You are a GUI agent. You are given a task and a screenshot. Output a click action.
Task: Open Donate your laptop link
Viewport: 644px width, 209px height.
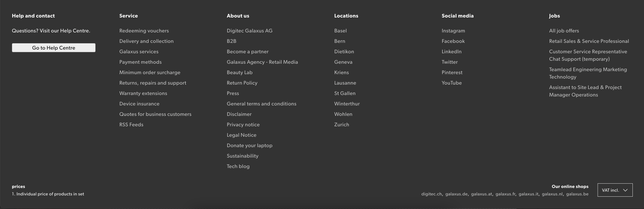tap(250, 145)
